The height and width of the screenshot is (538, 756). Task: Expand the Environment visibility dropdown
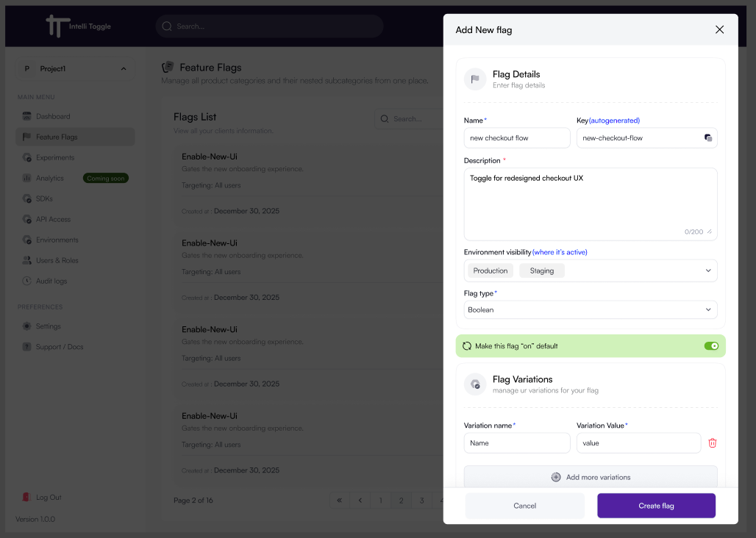708,270
